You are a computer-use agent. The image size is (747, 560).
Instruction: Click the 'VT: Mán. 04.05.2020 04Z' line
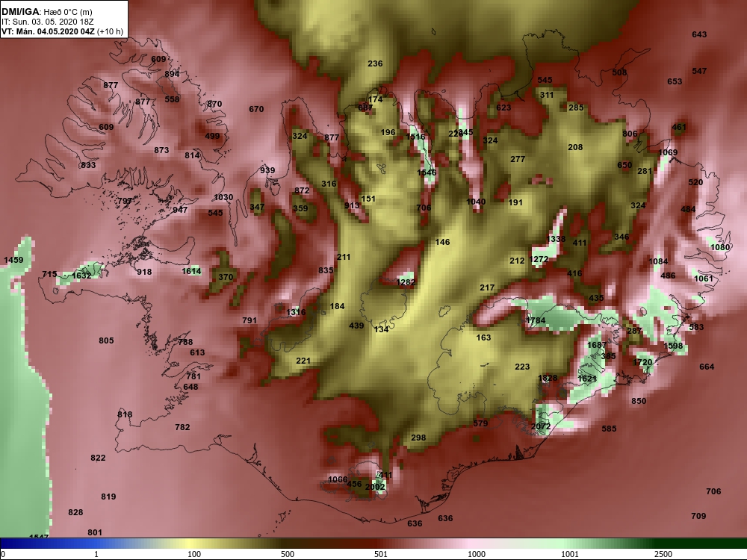[49, 31]
